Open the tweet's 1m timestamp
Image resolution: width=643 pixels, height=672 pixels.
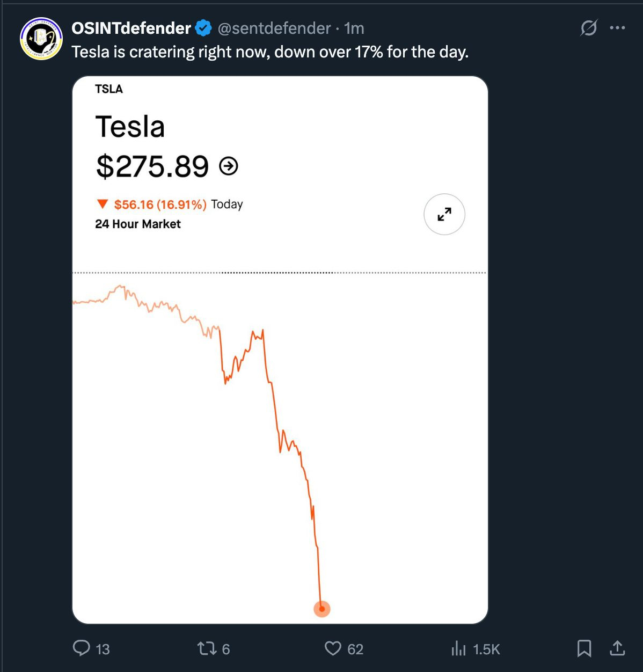(x=354, y=28)
